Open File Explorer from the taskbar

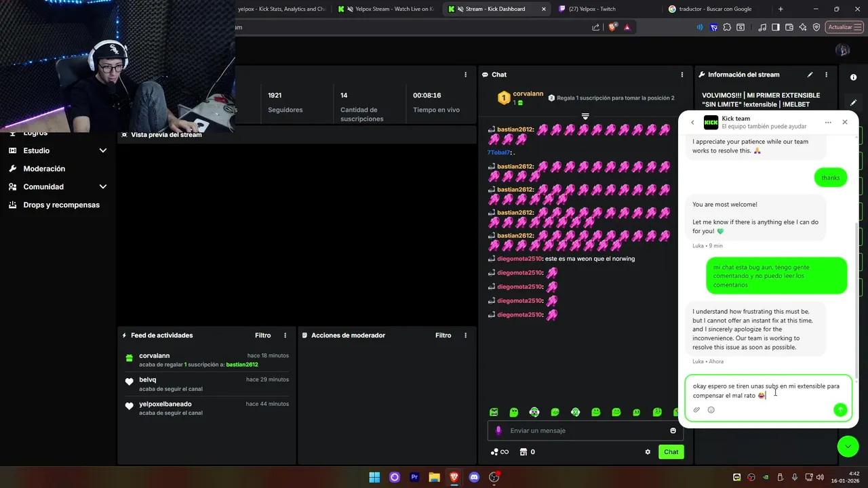click(x=434, y=477)
